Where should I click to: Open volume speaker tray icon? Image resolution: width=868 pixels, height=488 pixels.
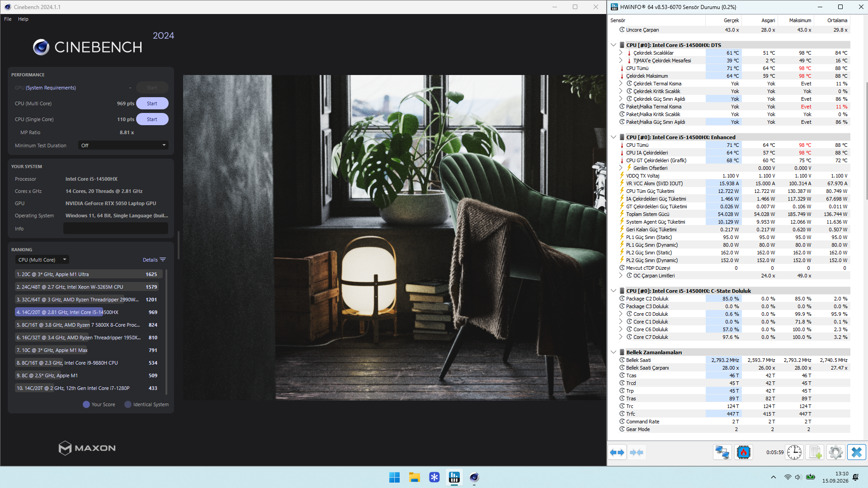coord(798,477)
